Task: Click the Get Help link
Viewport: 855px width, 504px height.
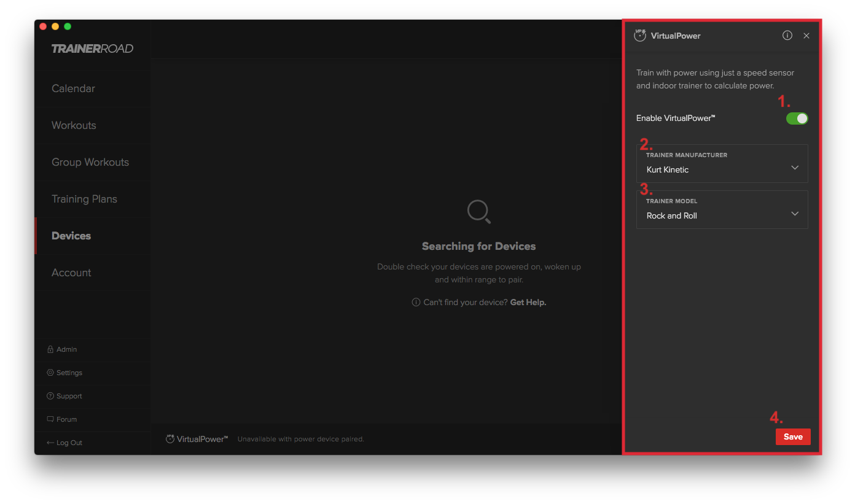Action: point(528,302)
